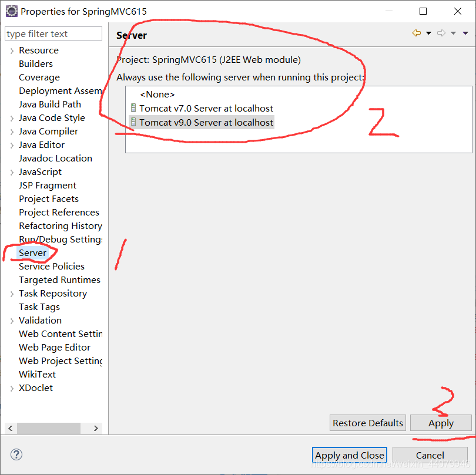Select XDoclet entry
Viewport: 476px width, 475px height.
point(36,388)
